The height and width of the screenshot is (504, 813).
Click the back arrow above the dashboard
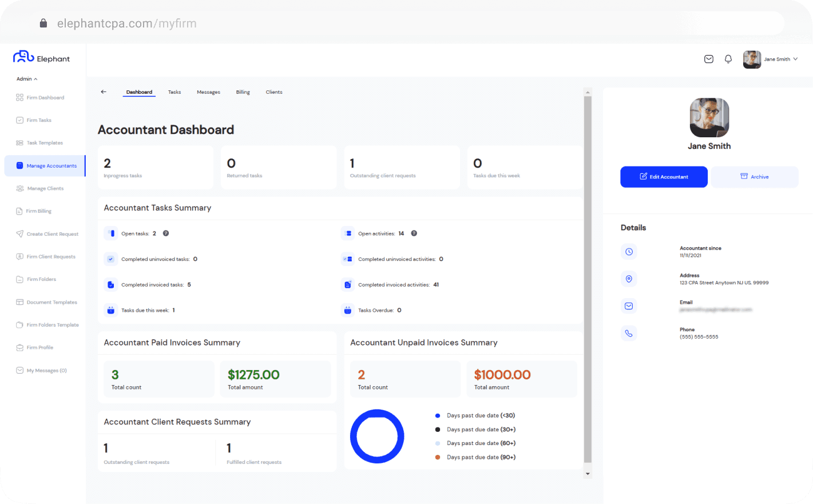click(x=104, y=92)
